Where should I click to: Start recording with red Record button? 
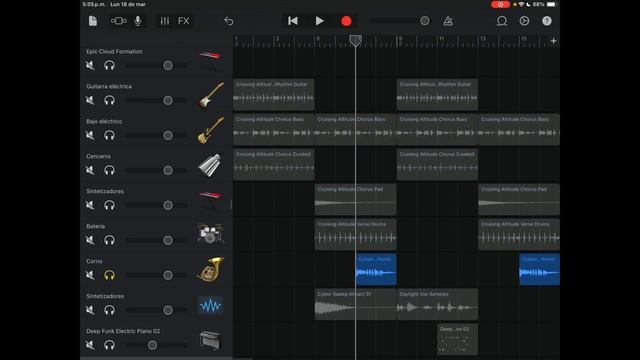tap(346, 21)
